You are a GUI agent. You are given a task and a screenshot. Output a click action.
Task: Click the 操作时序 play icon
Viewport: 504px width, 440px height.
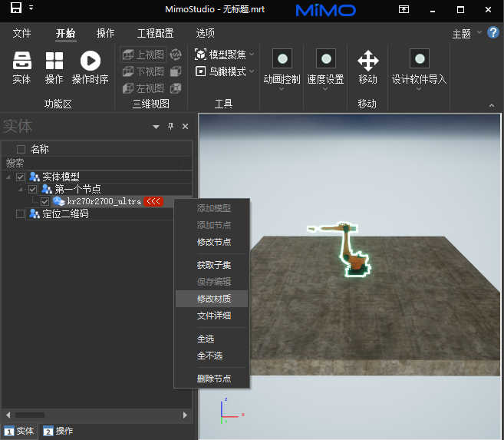(91, 61)
